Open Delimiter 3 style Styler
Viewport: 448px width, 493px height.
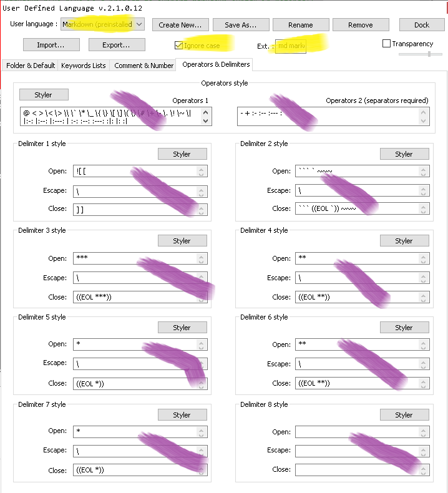pos(182,241)
